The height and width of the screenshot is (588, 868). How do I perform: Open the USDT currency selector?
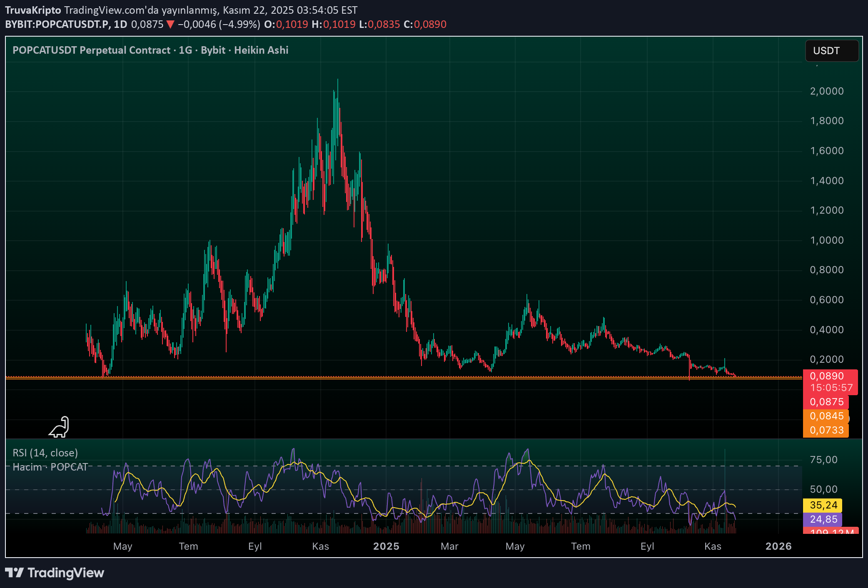pyautogui.click(x=831, y=51)
